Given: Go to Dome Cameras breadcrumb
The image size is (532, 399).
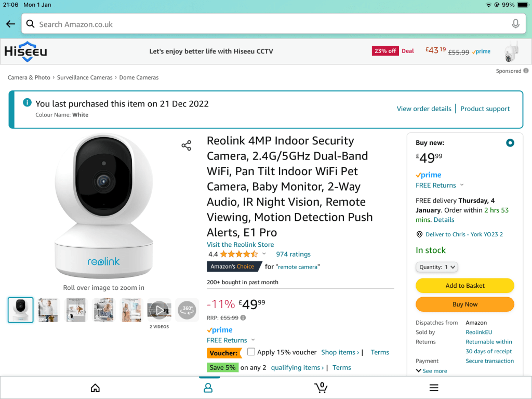Looking at the screenshot, I should click(139, 77).
